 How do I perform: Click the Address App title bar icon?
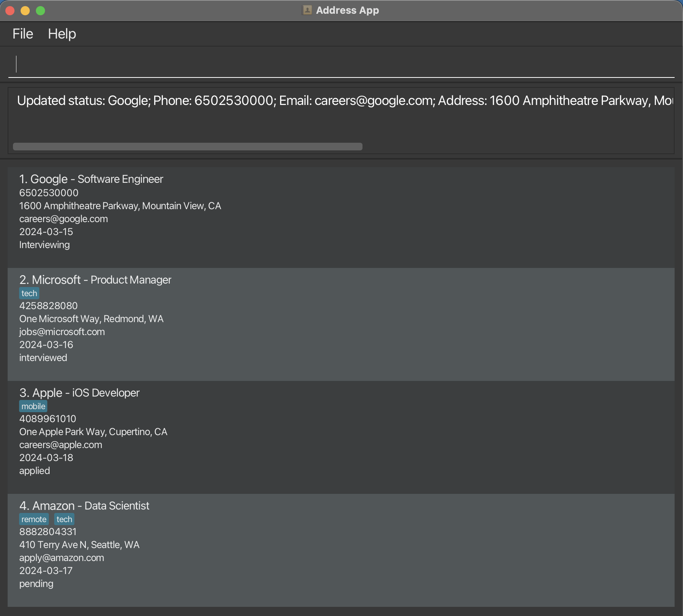click(x=307, y=10)
